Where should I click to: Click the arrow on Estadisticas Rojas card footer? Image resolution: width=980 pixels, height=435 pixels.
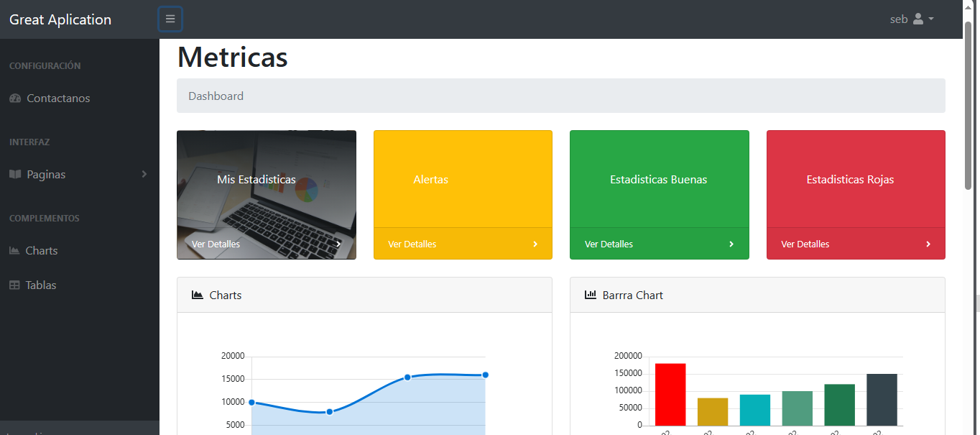928,244
